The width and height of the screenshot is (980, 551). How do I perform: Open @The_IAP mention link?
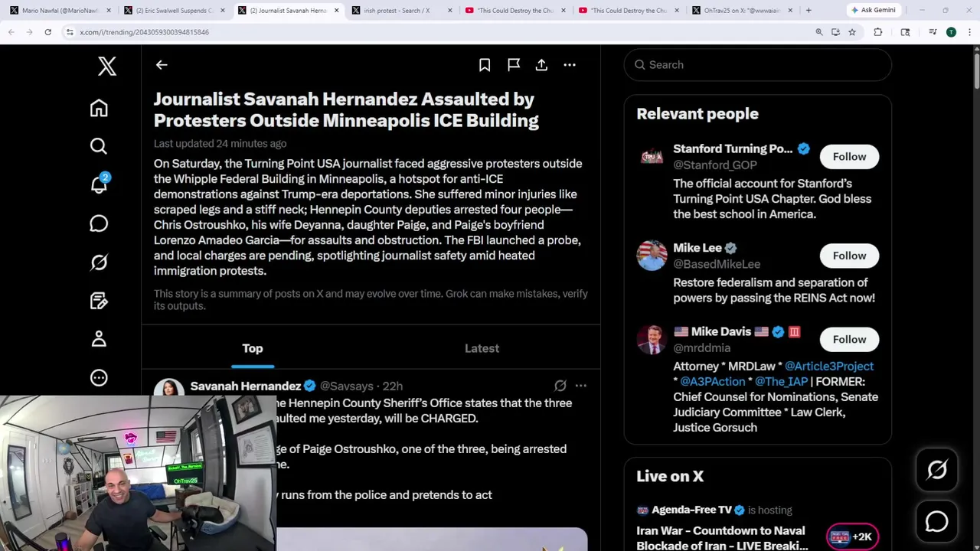coord(781,382)
